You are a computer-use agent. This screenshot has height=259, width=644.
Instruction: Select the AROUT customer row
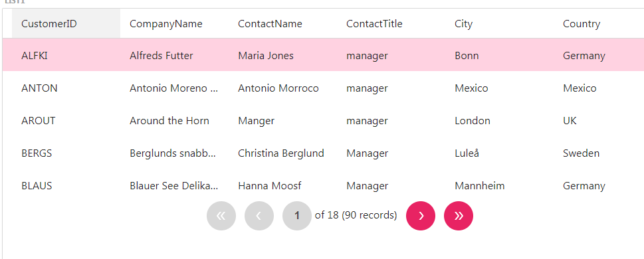(x=323, y=121)
